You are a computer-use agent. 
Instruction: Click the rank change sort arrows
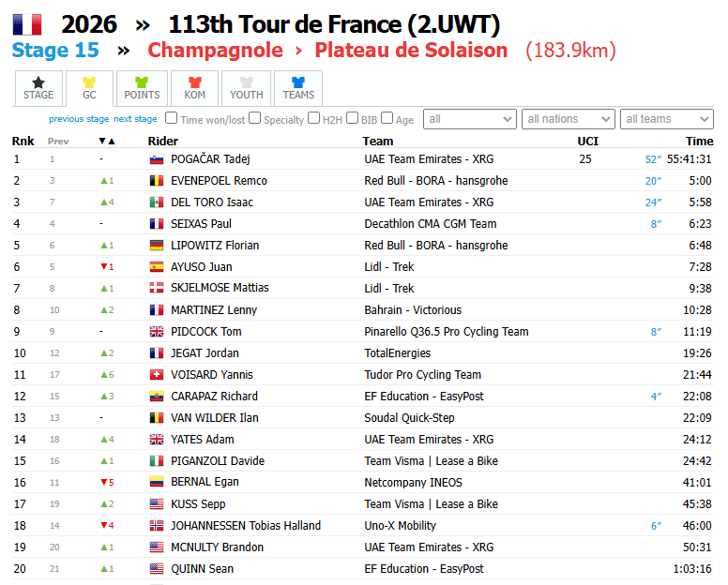[x=107, y=141]
